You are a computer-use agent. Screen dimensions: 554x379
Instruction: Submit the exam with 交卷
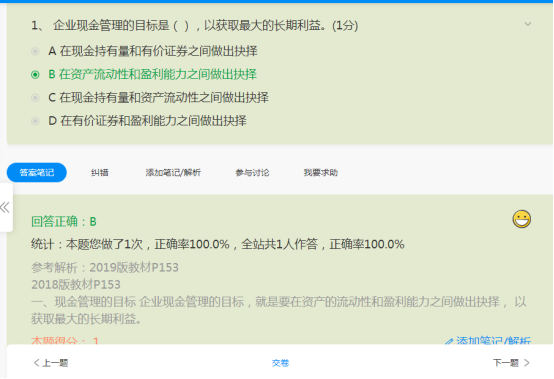281,363
